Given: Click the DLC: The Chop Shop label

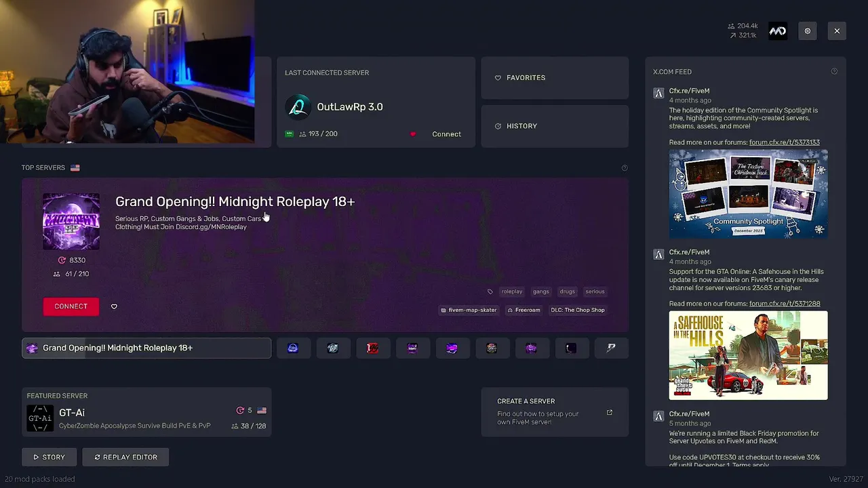Looking at the screenshot, I should tap(578, 310).
